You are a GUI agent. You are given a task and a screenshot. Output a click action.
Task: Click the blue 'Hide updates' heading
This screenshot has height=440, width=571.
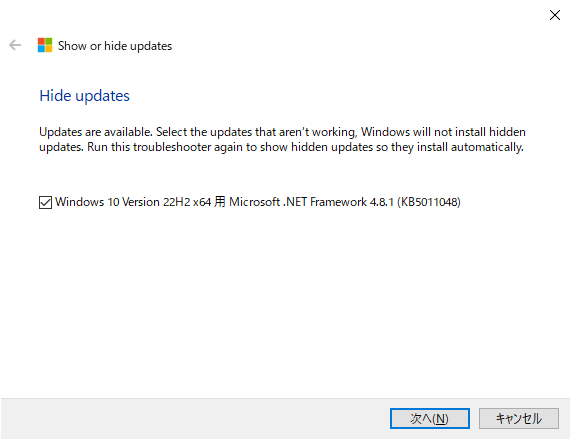84,96
